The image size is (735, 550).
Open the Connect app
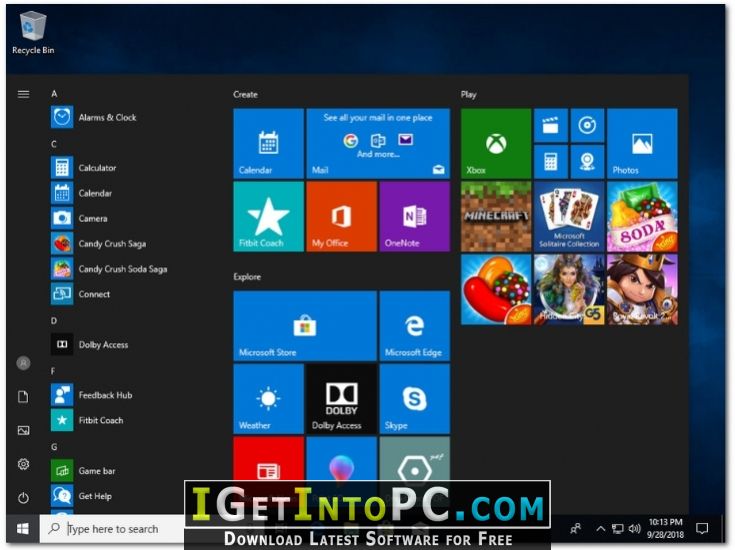pos(81,294)
